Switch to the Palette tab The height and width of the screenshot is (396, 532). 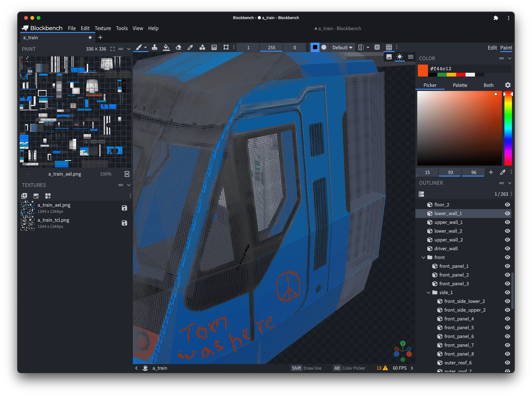(x=460, y=85)
